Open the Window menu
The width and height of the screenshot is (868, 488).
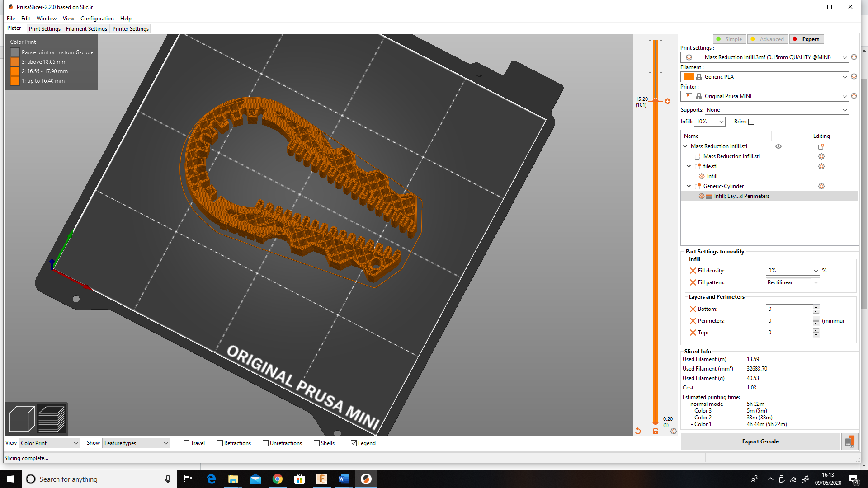pos(47,19)
